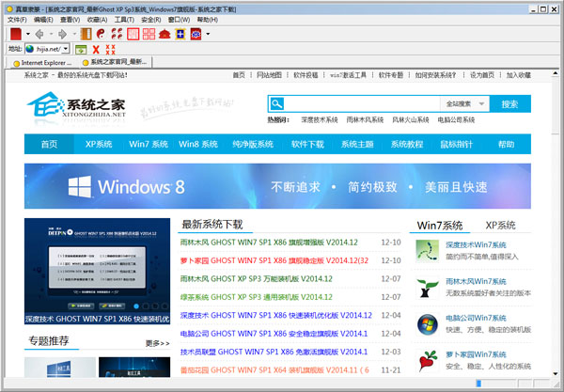The image size is (564, 392).
Task: Open the forward button history dropdown arrow
Action: tap(74, 34)
